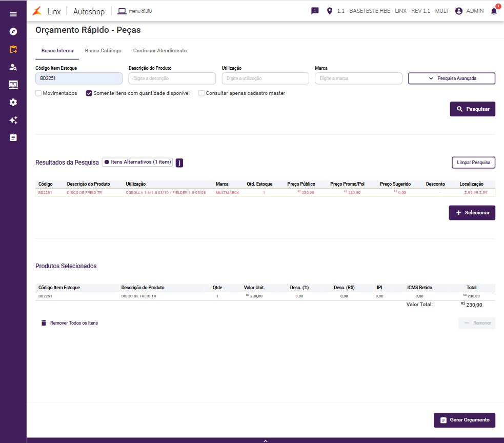Click ICMS Retido column header
The image size is (504, 443).
point(419,288)
